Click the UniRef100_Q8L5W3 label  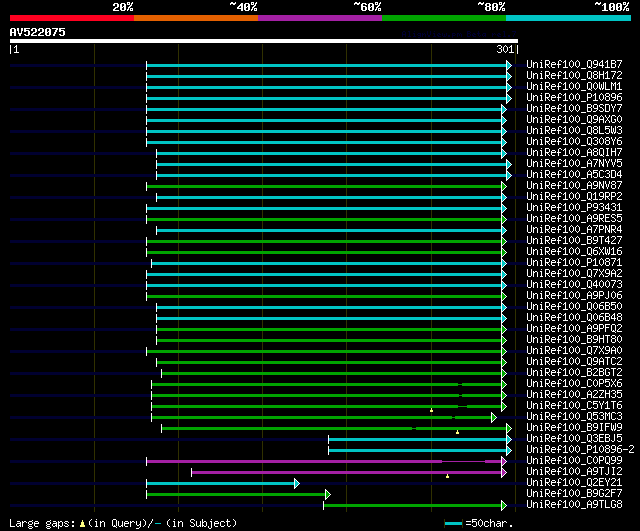[574, 131]
